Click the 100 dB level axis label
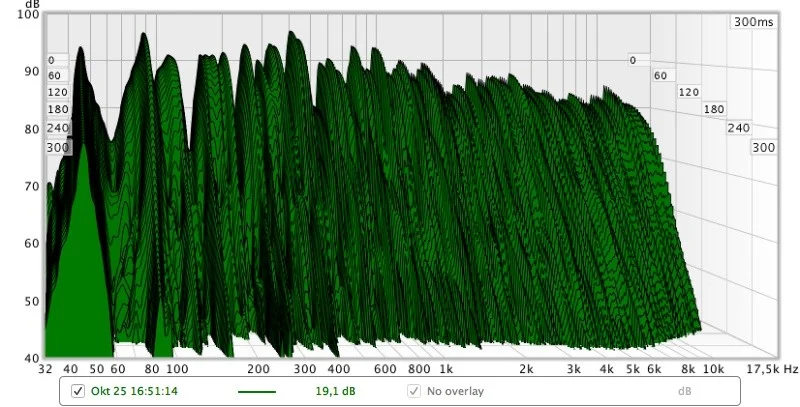The image size is (800, 407). pos(28,14)
